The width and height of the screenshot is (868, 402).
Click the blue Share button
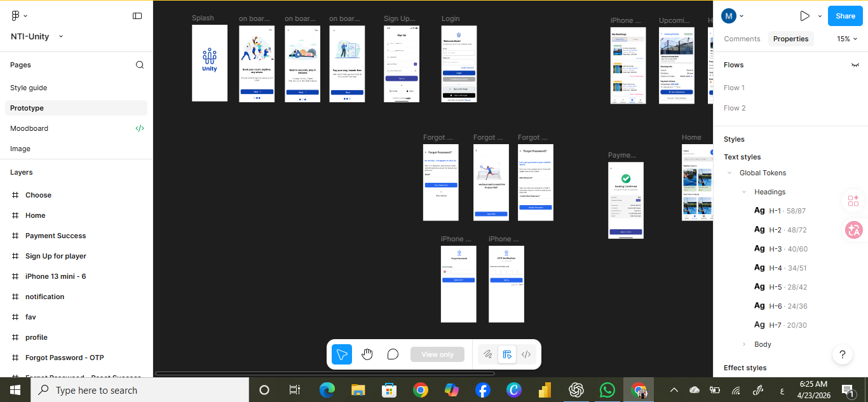click(845, 16)
